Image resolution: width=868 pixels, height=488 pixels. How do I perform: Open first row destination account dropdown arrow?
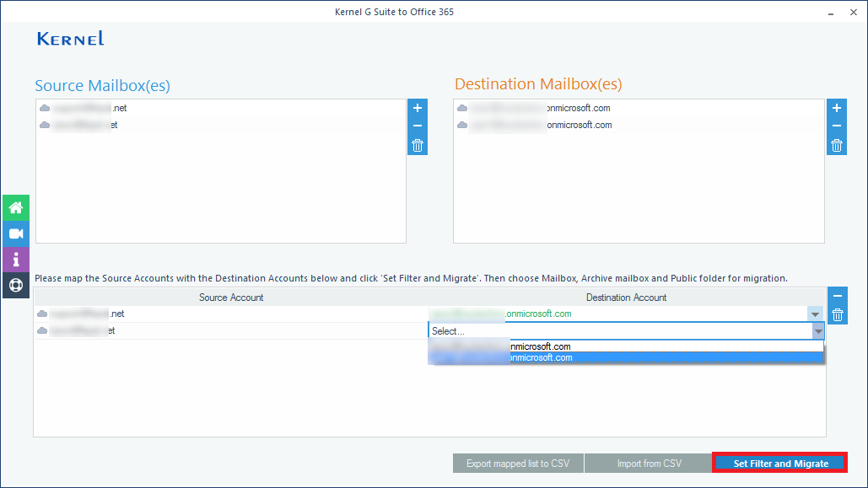tap(815, 314)
